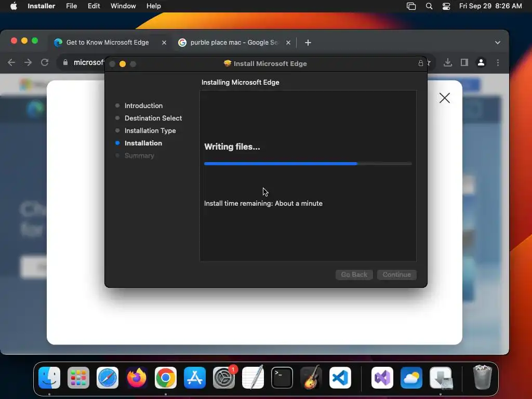Select the Introduction step
Screen dimensions: 532x399
click(143, 105)
